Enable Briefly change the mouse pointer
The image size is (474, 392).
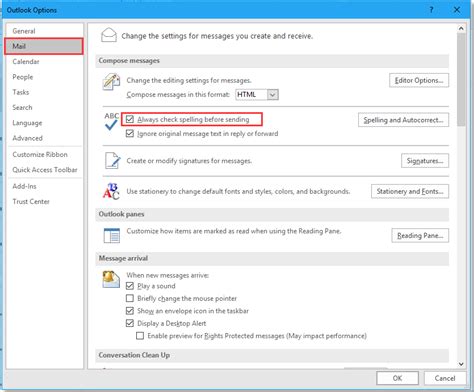pyautogui.click(x=130, y=298)
